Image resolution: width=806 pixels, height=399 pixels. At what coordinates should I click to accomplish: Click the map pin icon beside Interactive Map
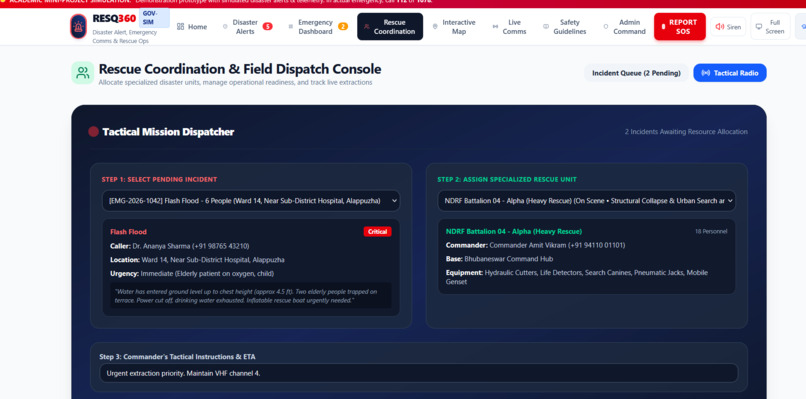click(x=435, y=27)
